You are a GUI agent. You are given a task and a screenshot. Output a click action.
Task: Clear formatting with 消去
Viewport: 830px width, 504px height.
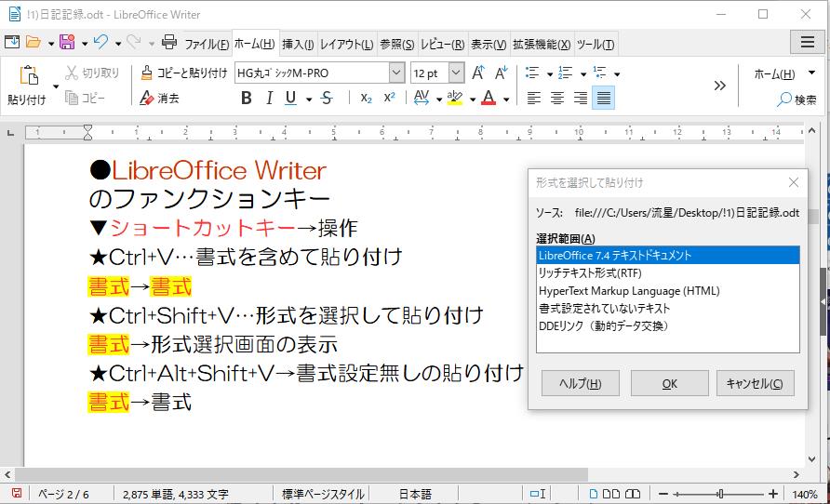point(159,98)
